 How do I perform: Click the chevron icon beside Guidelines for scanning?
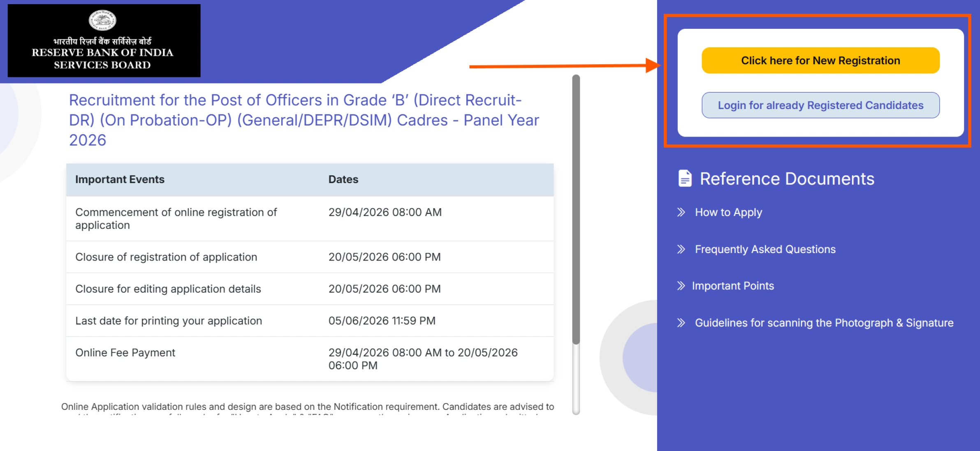pos(681,323)
